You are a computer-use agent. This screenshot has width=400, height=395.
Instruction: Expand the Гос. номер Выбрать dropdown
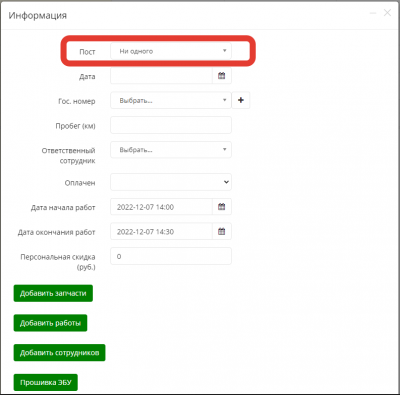coord(171,100)
